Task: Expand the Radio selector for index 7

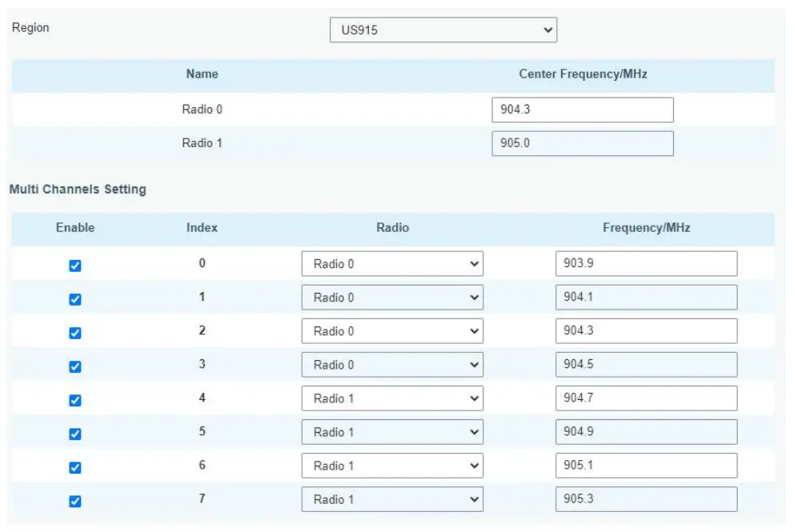Action: [392, 500]
